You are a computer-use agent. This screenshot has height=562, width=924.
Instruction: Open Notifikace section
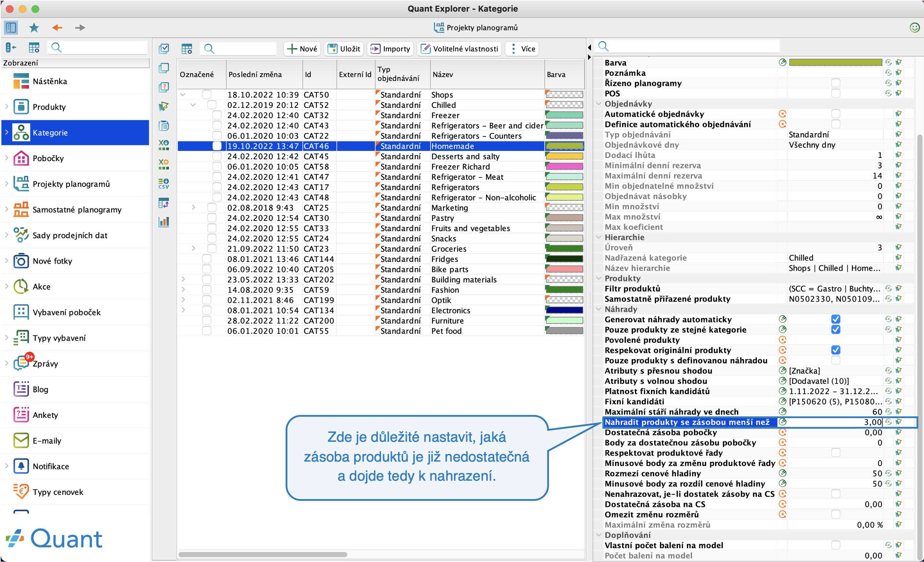tap(75, 467)
